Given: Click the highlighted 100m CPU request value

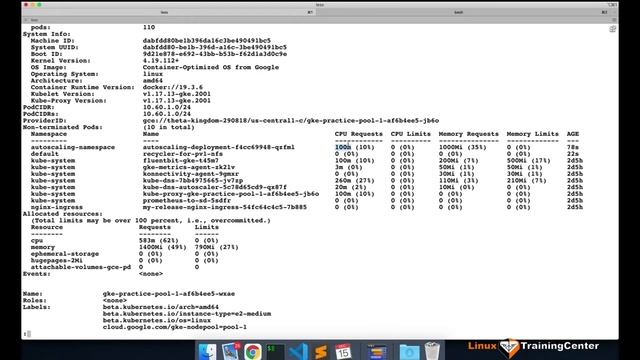Looking at the screenshot, I should pyautogui.click(x=343, y=147).
